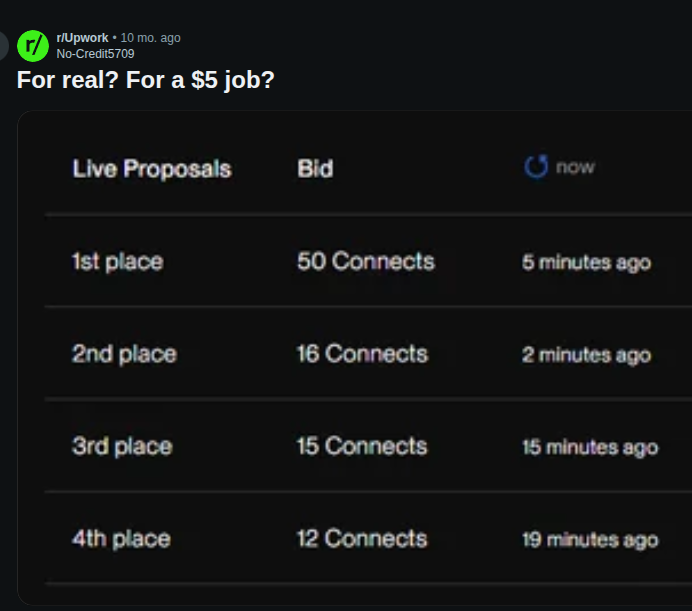Click the 2 minutes ago timestamp
This screenshot has width=692, height=611.
(x=587, y=355)
